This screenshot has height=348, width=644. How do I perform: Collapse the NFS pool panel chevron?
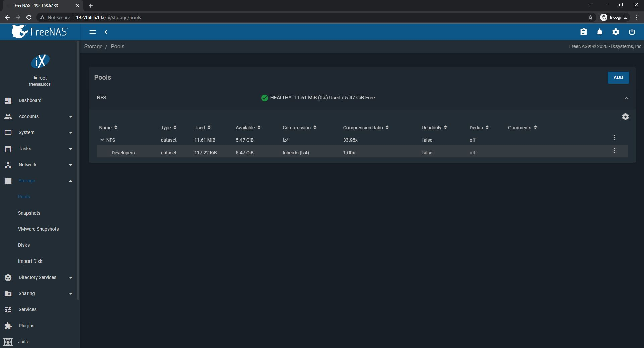pyautogui.click(x=626, y=98)
